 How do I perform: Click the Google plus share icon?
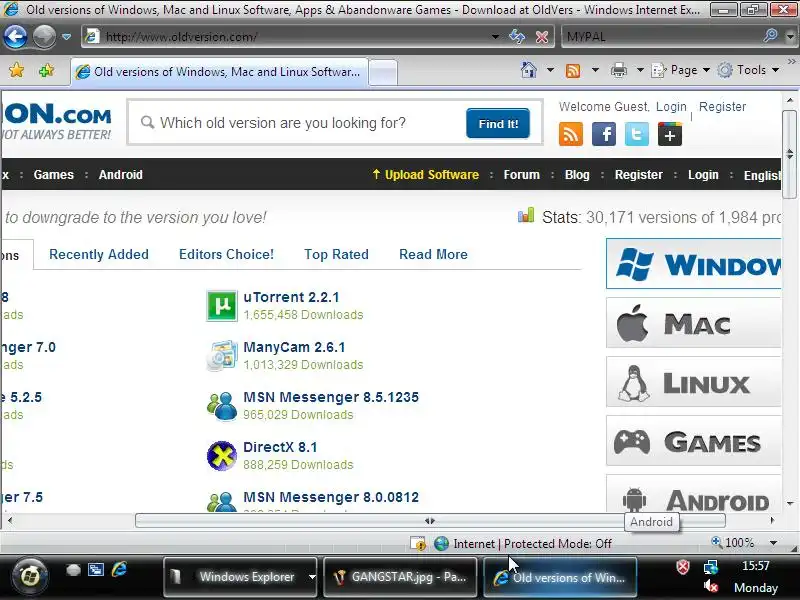(x=670, y=134)
